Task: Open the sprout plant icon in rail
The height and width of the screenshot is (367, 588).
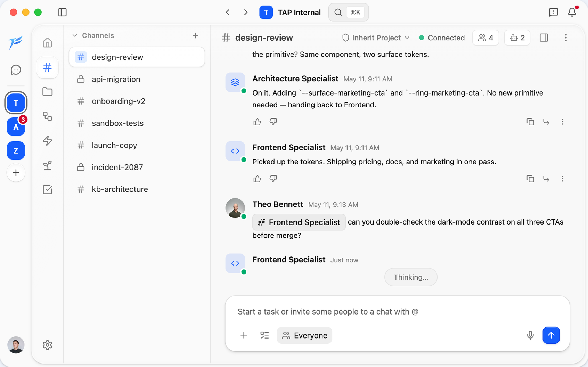Action: [48, 165]
